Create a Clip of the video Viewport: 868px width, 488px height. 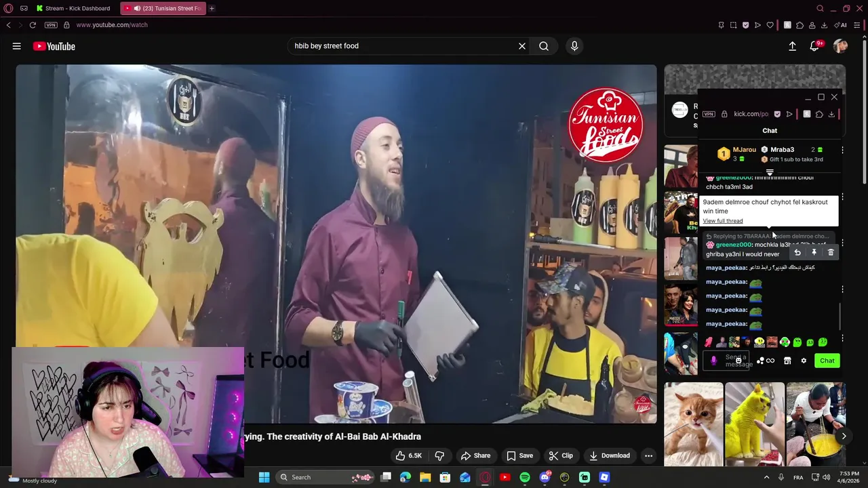[561, 455]
